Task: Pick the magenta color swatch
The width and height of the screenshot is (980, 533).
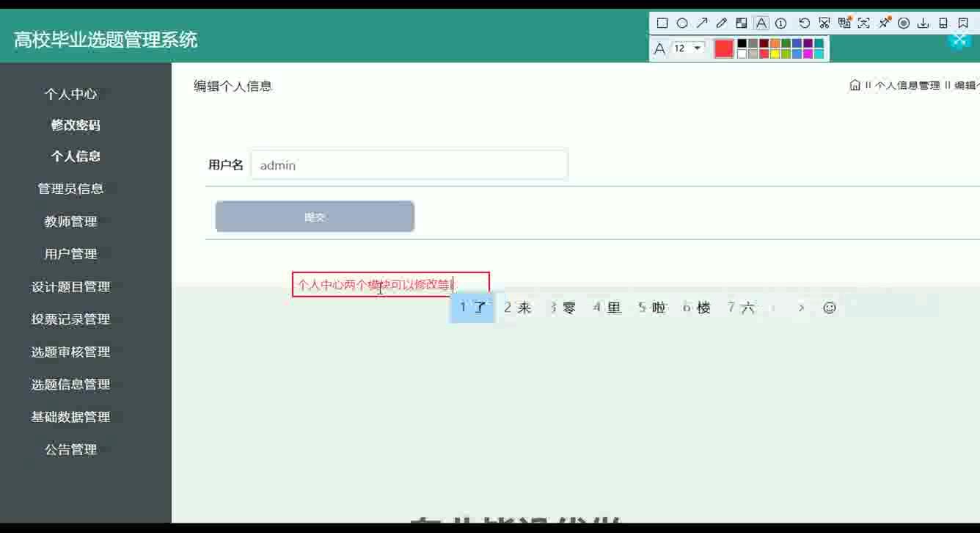Action: [x=808, y=54]
